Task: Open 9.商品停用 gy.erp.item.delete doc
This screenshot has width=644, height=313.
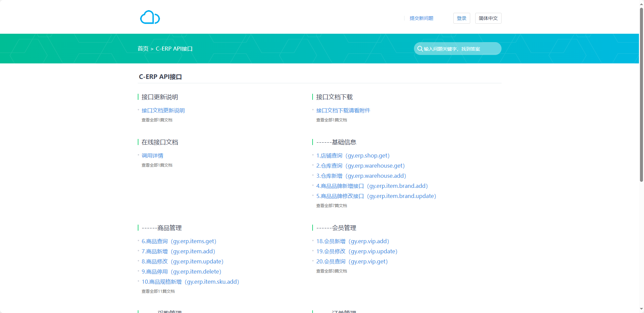Action: pos(181,272)
